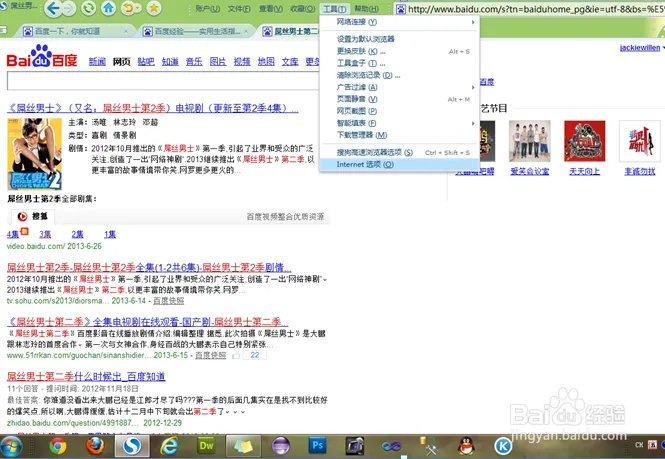The width and height of the screenshot is (665, 459).
Task: Open Internet Explorer from the taskbar
Action: point(169,446)
